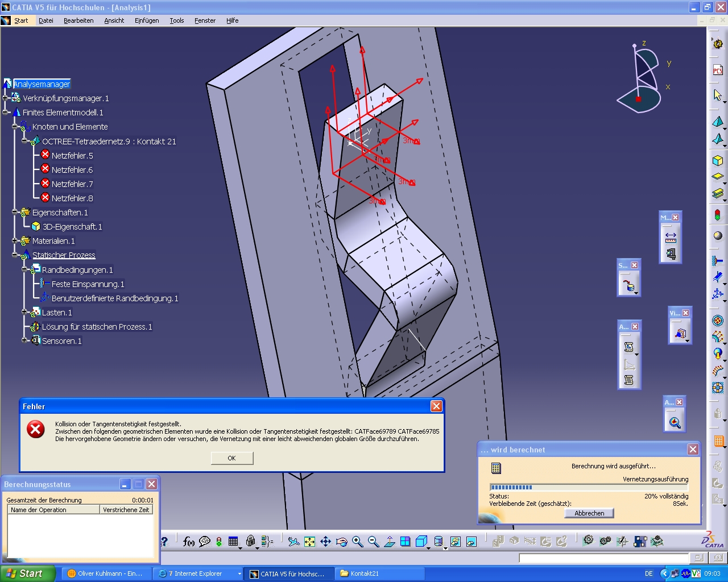This screenshot has width=728, height=582.
Task: Click the image search magnifier in A... toolbar
Action: coord(675,422)
